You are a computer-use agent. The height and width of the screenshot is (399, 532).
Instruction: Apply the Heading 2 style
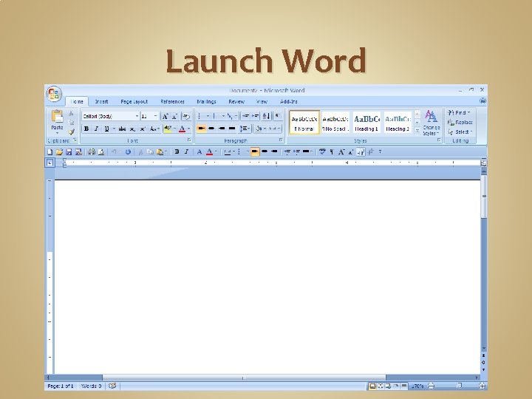[398, 123]
